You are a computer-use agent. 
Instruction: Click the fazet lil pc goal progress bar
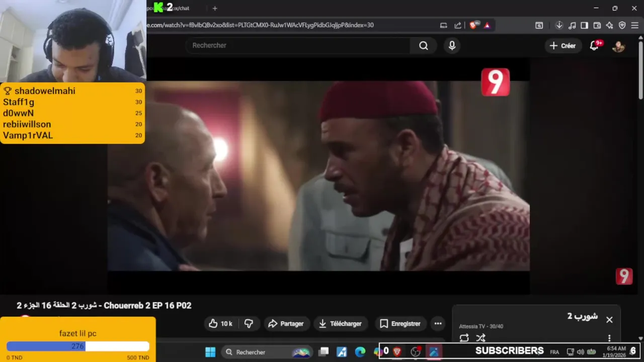[77, 346]
